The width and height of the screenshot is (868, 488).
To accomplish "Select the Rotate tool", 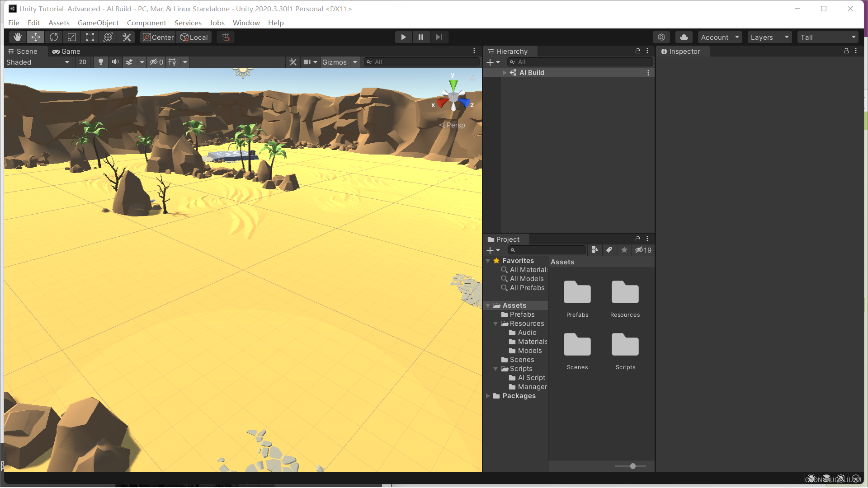I will coord(54,37).
